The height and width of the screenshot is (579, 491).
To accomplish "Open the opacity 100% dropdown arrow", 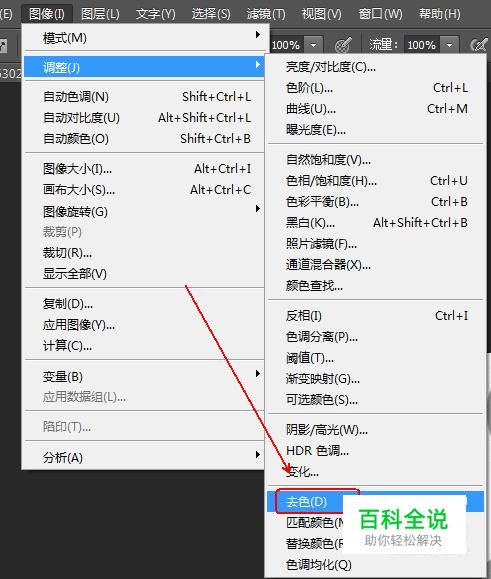I will (313, 45).
